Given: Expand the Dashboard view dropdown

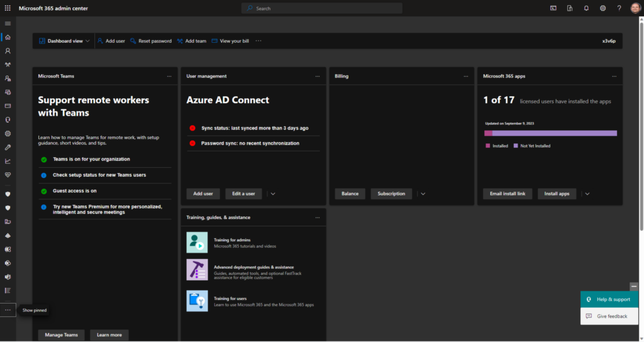Looking at the screenshot, I should point(64,41).
